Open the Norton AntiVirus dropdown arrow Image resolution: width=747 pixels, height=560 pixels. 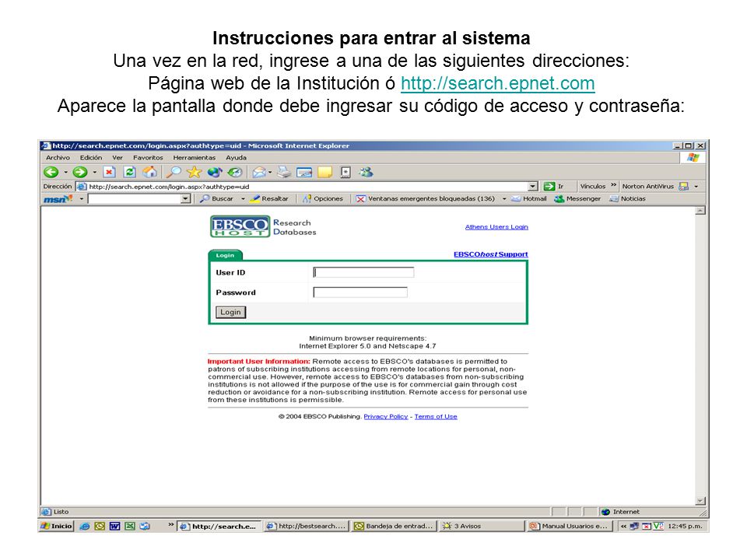(x=696, y=186)
